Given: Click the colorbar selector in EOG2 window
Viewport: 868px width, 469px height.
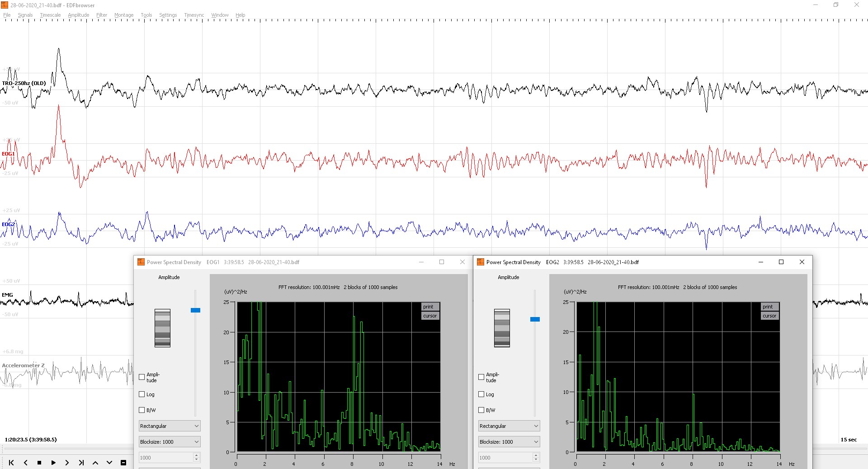Looking at the screenshot, I should click(502, 328).
